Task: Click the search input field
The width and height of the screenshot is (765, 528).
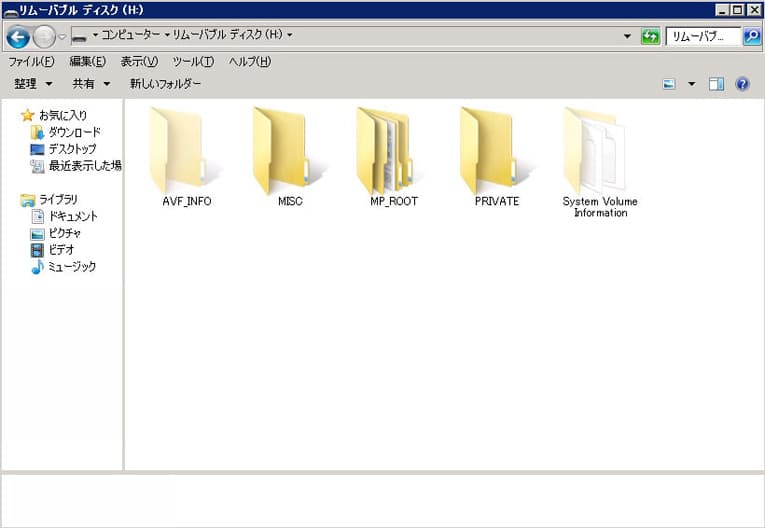Action: (x=703, y=36)
